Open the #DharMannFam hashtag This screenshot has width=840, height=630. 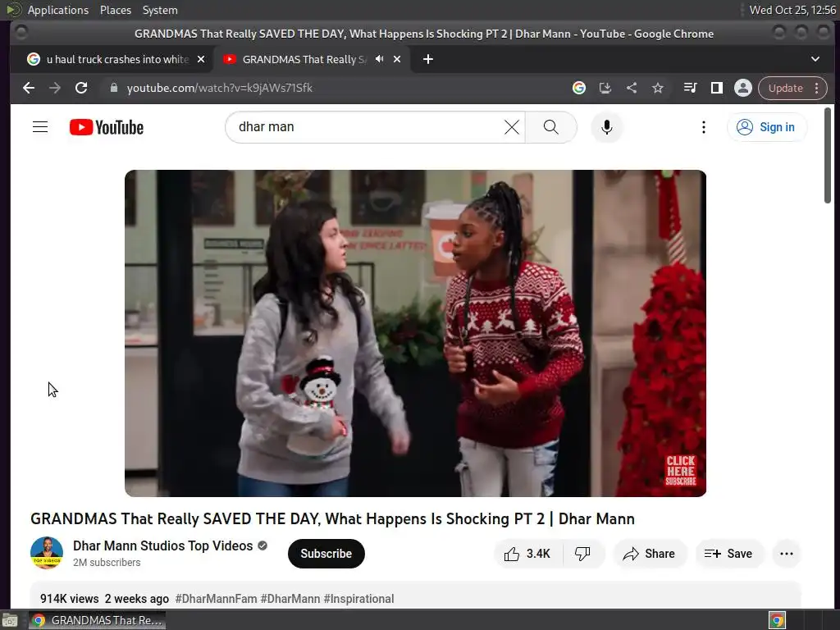pyautogui.click(x=216, y=599)
